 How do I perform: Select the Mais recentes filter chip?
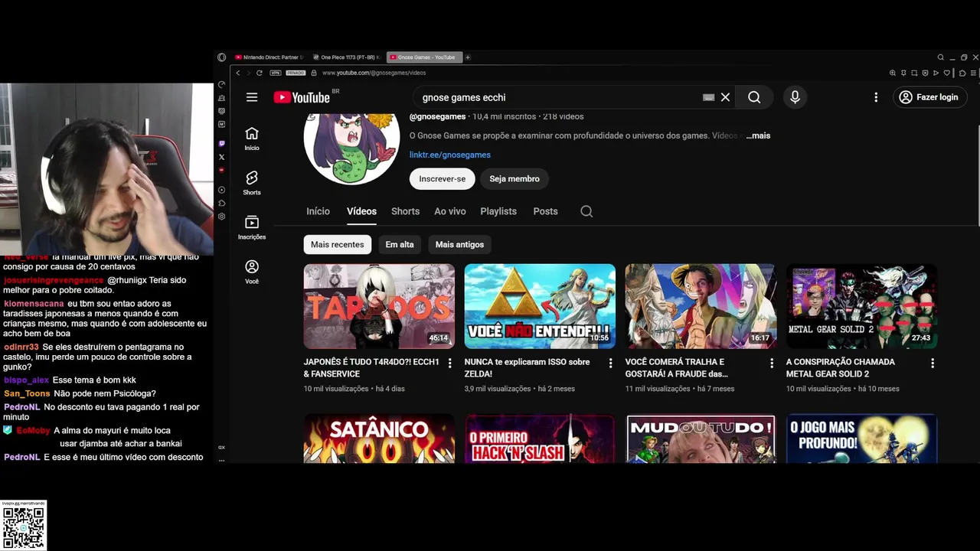[x=337, y=244]
